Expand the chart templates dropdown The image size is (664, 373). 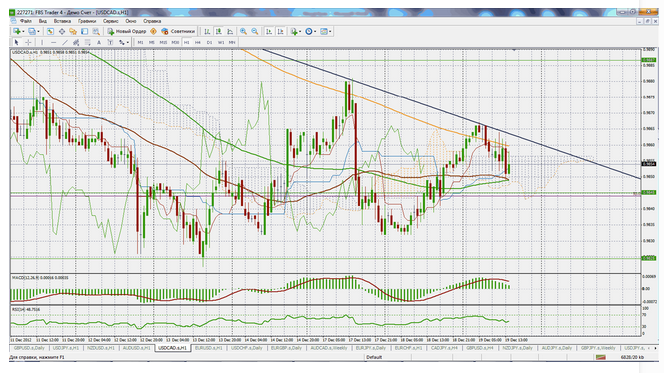pos(330,31)
